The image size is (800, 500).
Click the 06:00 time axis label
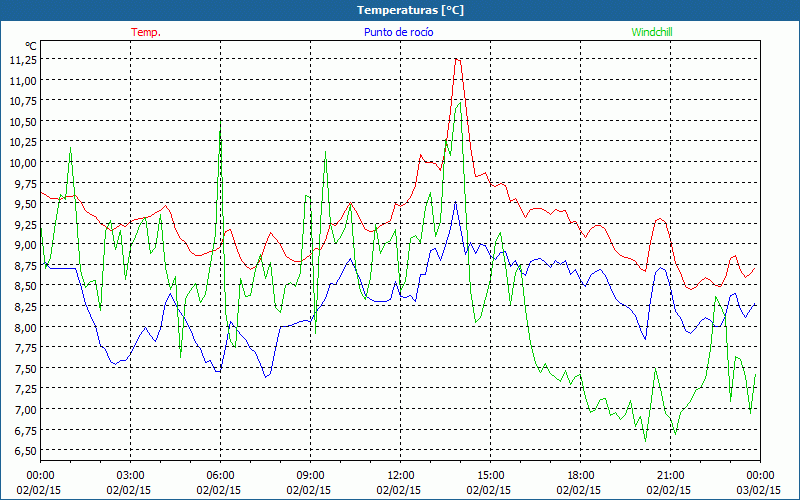(x=220, y=476)
